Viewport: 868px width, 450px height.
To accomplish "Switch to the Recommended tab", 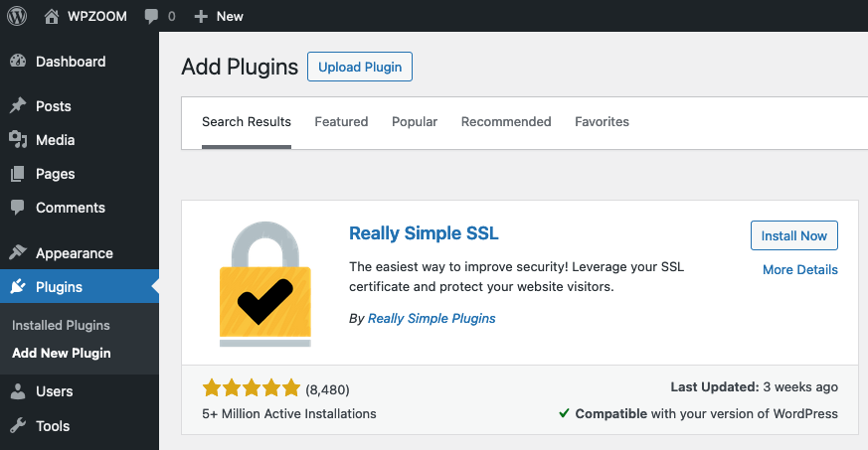I will (x=506, y=121).
